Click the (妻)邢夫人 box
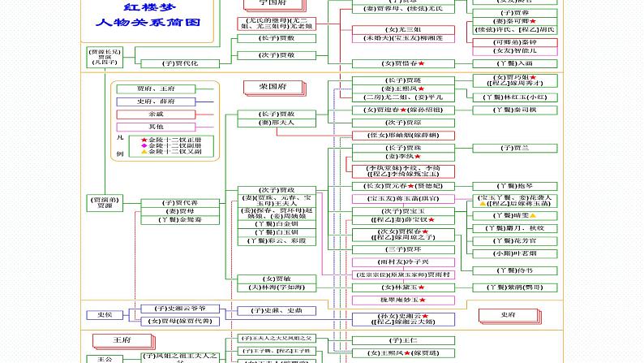The image size is (644, 363). coord(277,123)
